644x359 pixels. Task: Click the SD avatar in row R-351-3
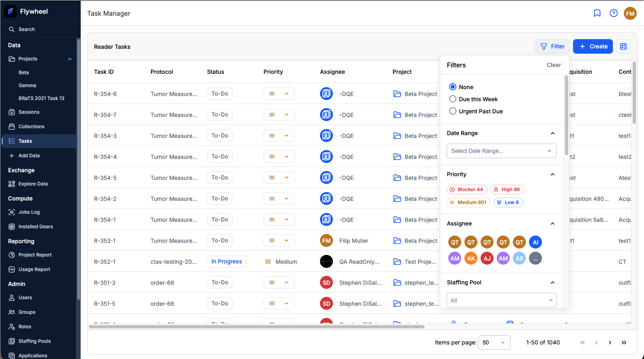click(326, 282)
